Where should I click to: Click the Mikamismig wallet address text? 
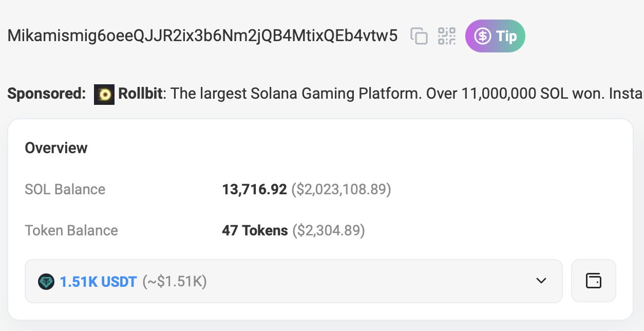click(x=202, y=36)
